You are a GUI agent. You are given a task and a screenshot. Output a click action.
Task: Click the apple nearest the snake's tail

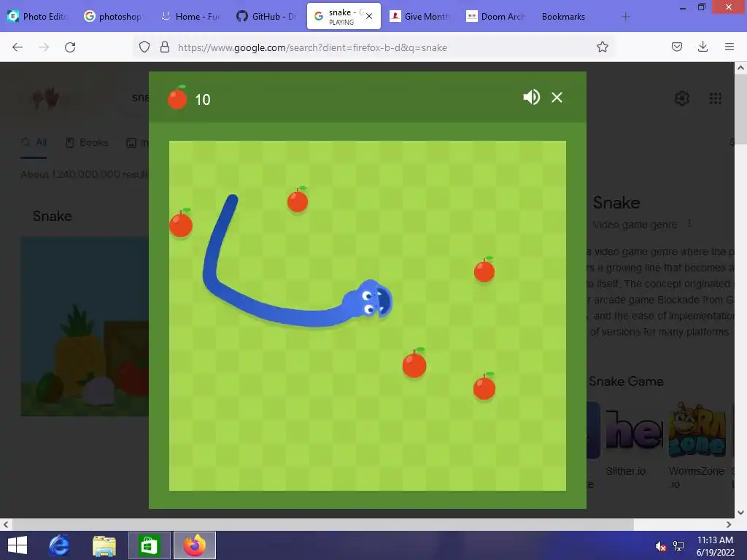click(298, 200)
